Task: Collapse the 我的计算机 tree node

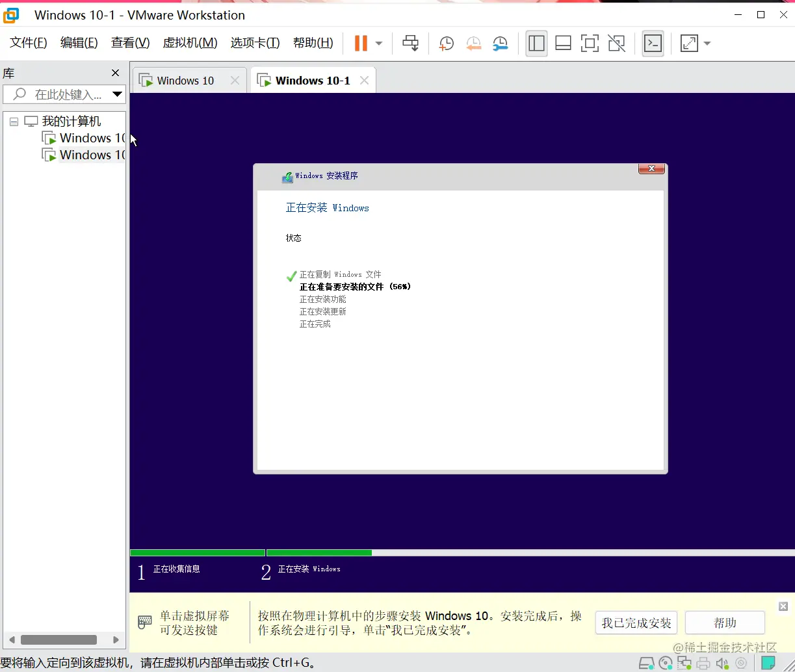Action: pos(14,122)
